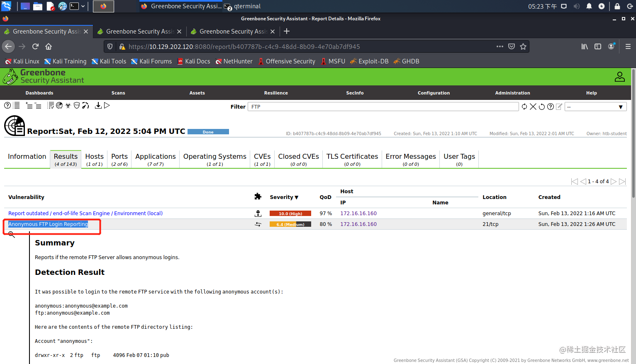Switch to the Applications tab

click(156, 159)
